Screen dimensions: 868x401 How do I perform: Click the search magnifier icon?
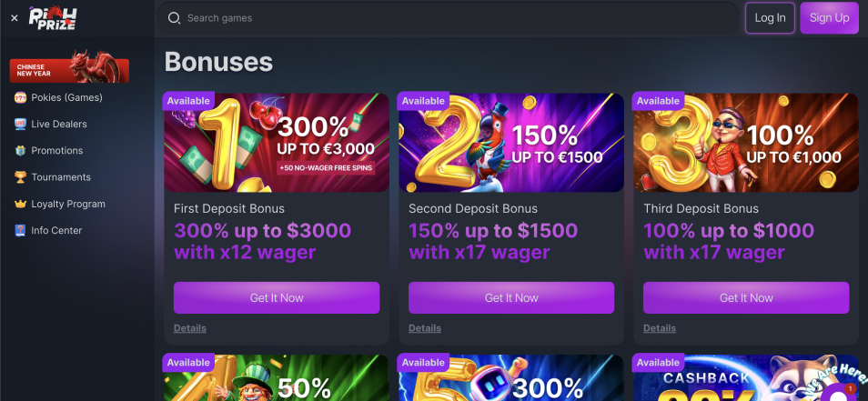174,18
